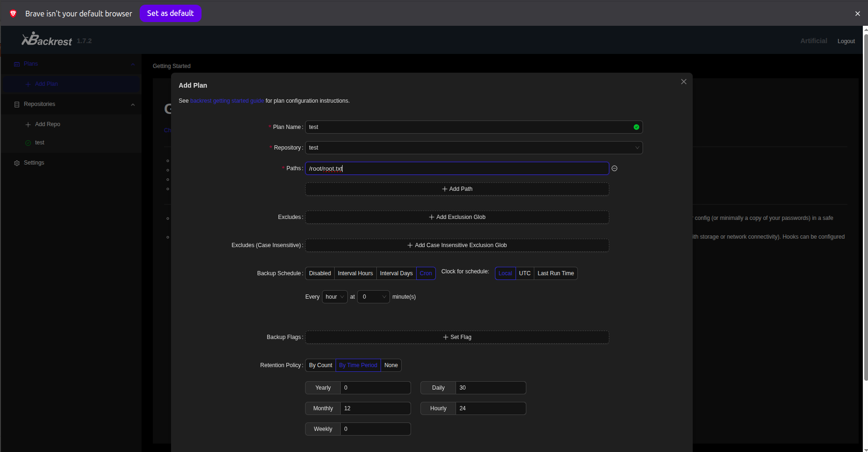Click the Repositories database icon

(17, 105)
